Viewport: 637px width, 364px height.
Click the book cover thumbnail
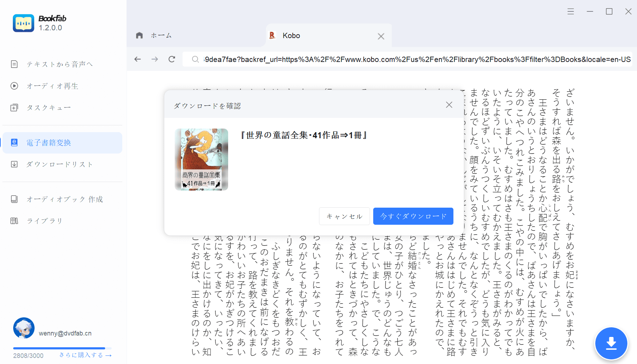pos(201,160)
